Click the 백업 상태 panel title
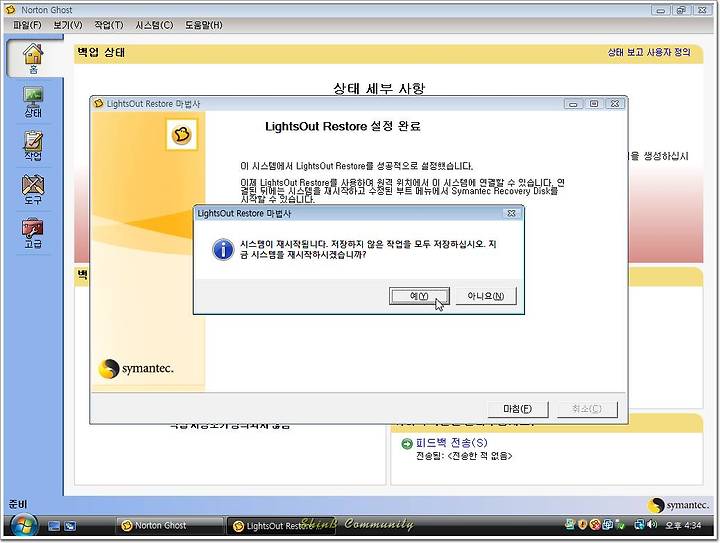The width and height of the screenshot is (720, 543). [x=101, y=52]
